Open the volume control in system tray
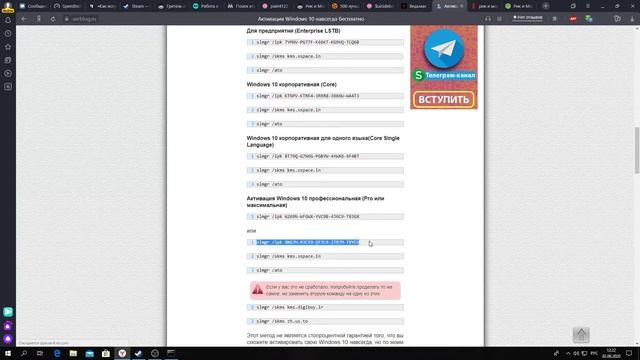The height and width of the screenshot is (360, 640). tap(576, 353)
